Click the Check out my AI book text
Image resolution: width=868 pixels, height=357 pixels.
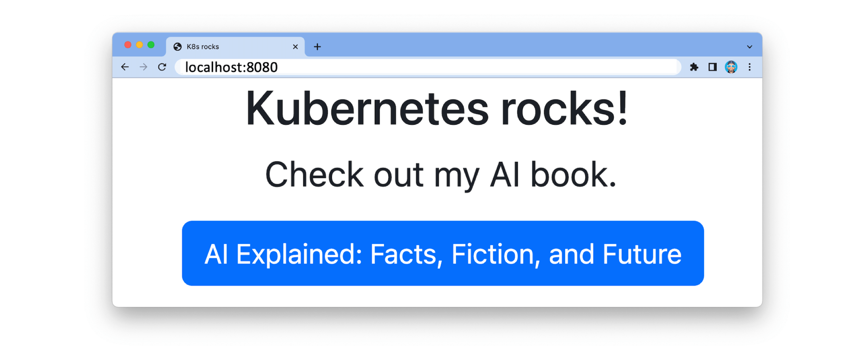tap(440, 175)
